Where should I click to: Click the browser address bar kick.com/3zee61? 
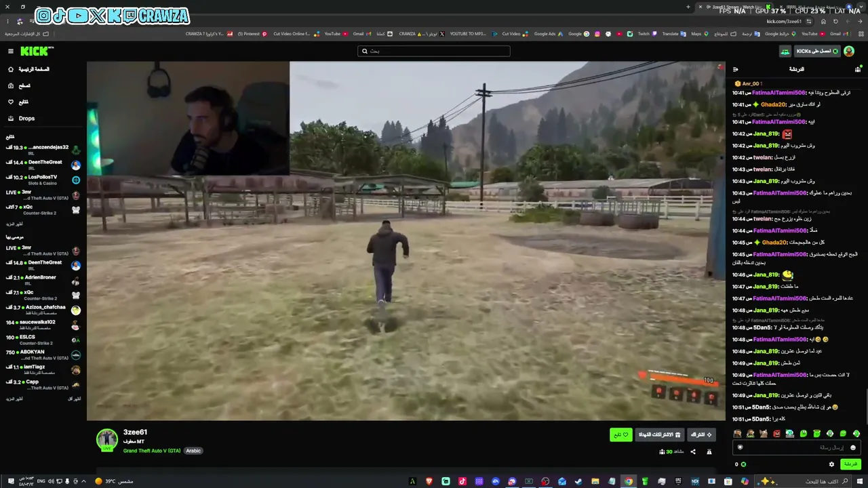point(784,21)
